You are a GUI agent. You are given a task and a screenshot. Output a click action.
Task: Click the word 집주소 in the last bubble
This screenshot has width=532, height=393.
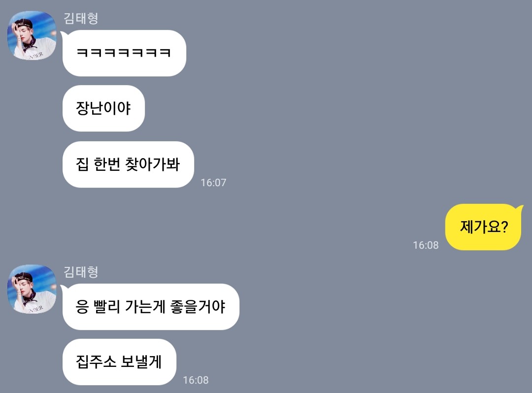pyautogui.click(x=96, y=361)
